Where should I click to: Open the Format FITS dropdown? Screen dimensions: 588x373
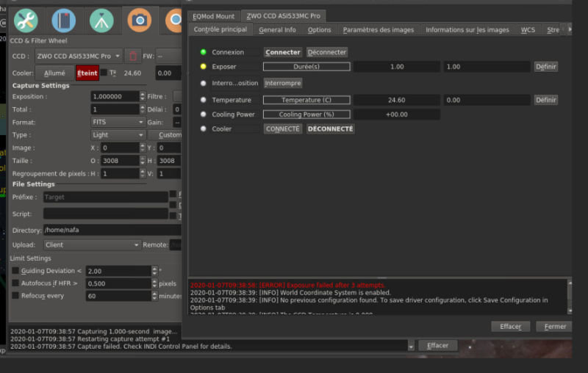pos(118,122)
